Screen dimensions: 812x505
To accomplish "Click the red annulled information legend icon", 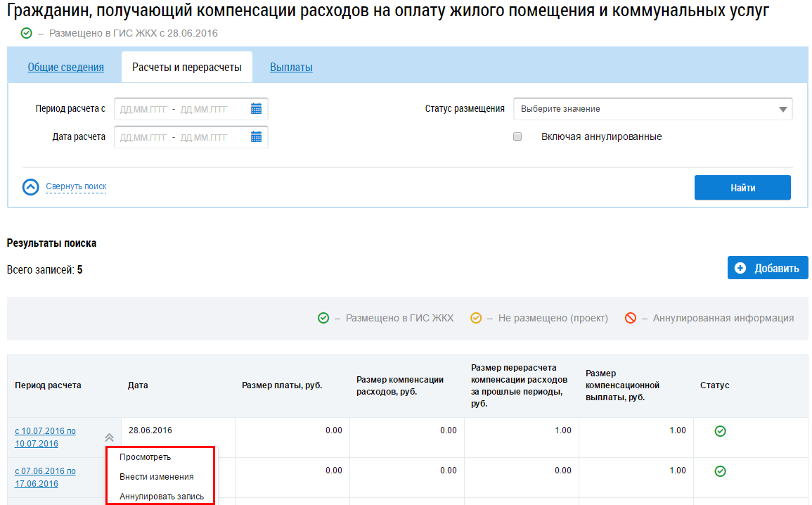I will pyautogui.click(x=631, y=318).
